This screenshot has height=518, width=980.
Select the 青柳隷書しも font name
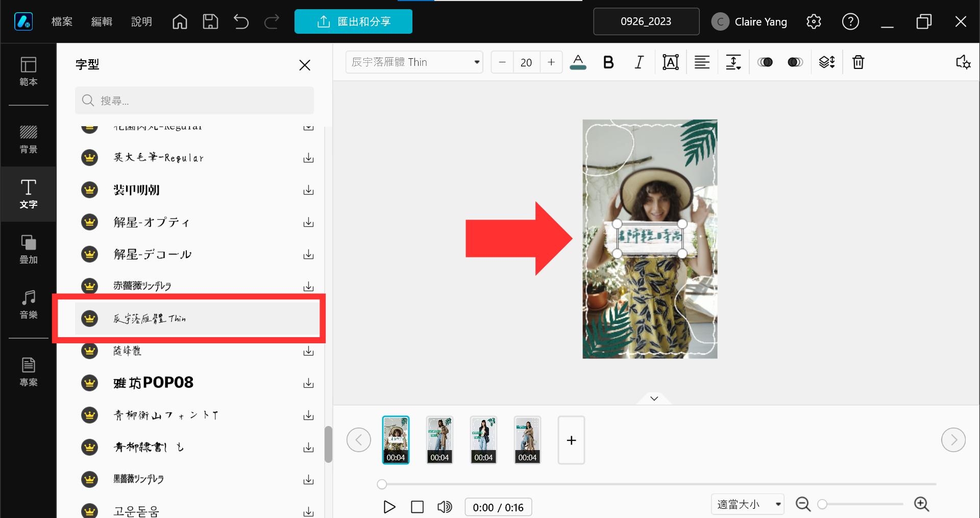point(149,447)
